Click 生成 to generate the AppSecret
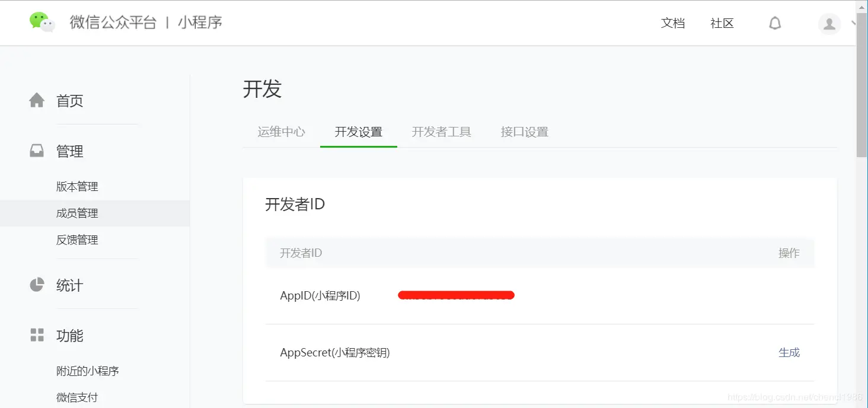The height and width of the screenshot is (408, 868). [789, 352]
